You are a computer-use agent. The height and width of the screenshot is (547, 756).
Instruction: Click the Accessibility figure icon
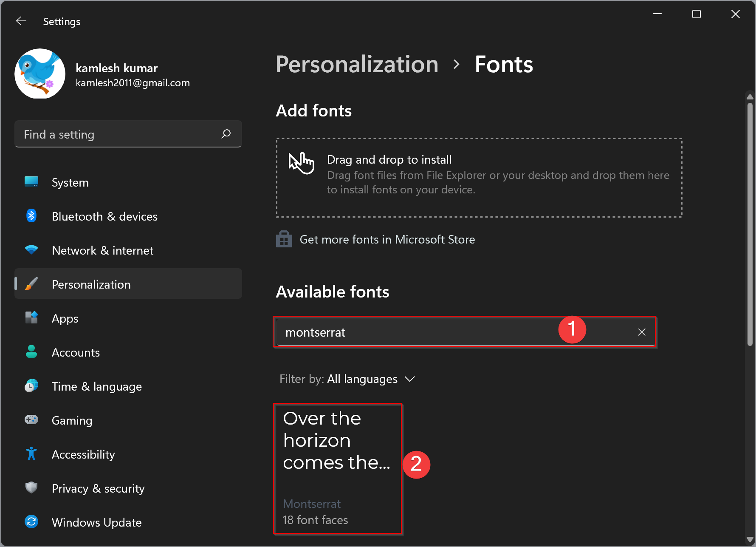(31, 454)
